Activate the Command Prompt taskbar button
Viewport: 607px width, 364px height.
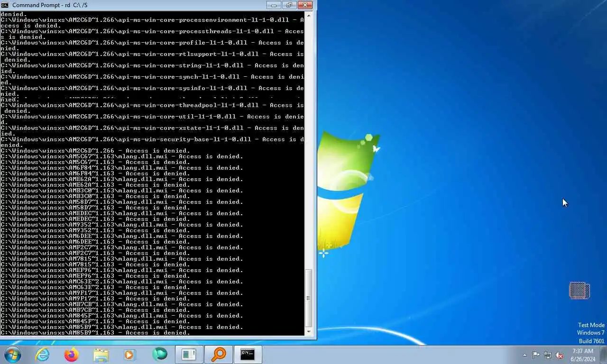tap(248, 355)
